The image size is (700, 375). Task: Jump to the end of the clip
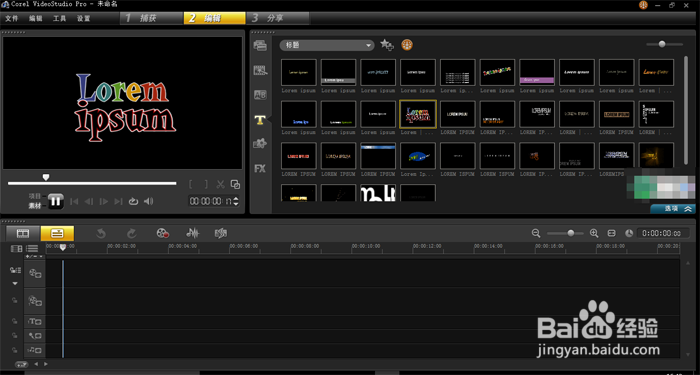pos(118,202)
